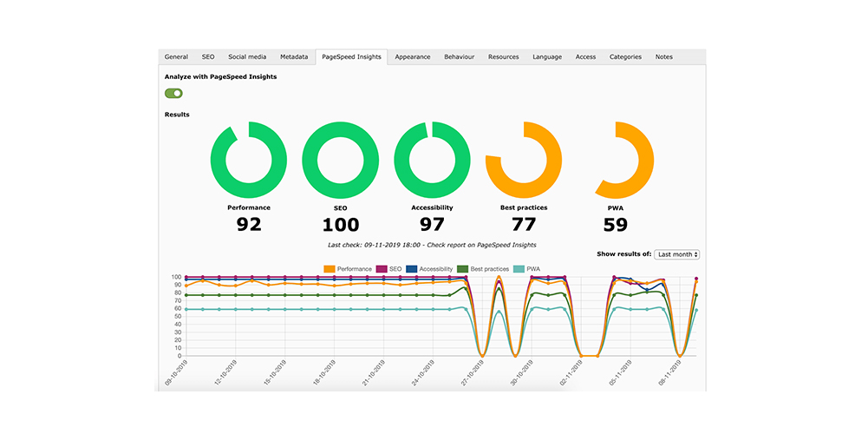The height and width of the screenshot is (434, 868).
Task: Hide the SEO series via legend swatch
Action: (388, 269)
